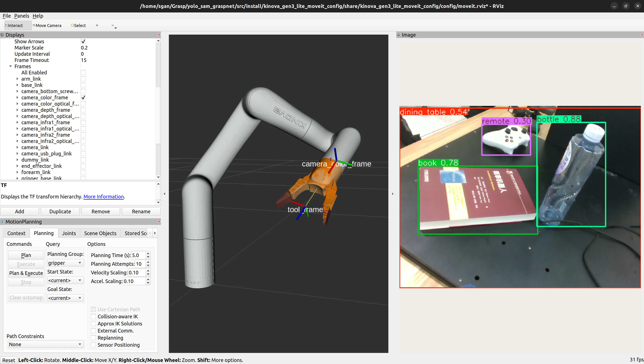The image size is (644, 364).
Task: Uncheck the Show Arrows checkbox
Action: tap(83, 42)
